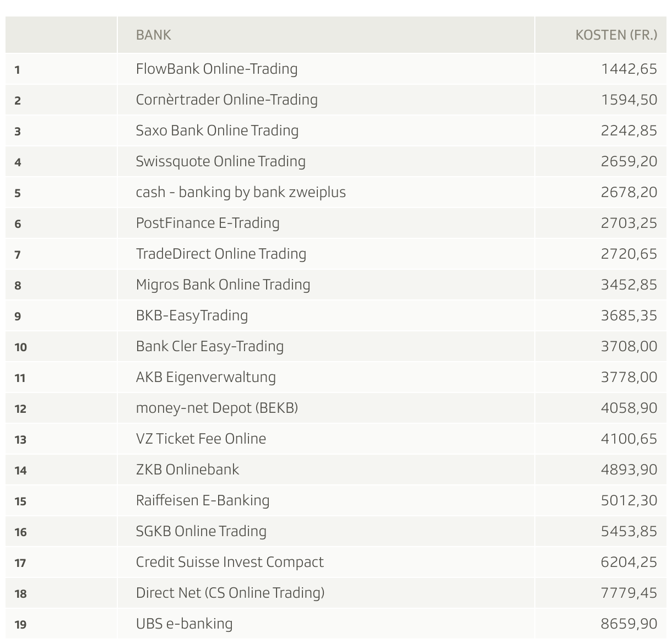Image resolution: width=672 pixels, height=644 pixels.
Task: Click cost value 2659,20
Action: [629, 161]
